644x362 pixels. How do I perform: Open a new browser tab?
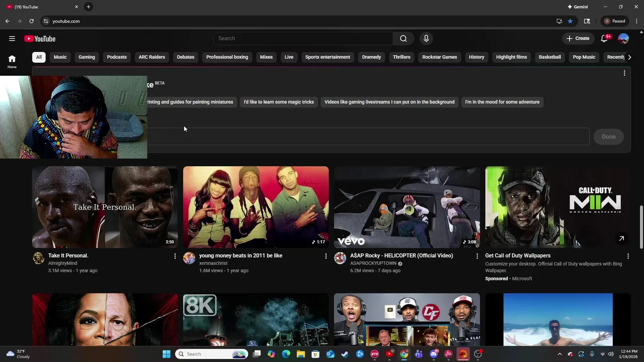click(88, 7)
